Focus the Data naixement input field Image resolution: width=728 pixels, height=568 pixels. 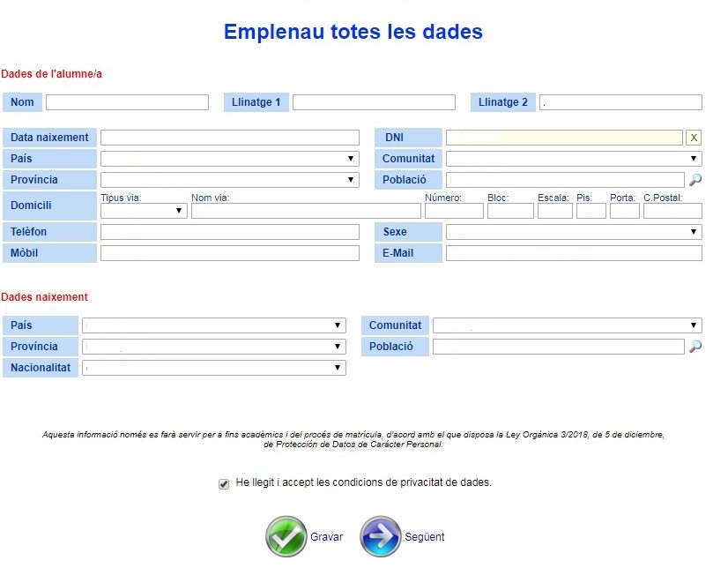pos(230,138)
